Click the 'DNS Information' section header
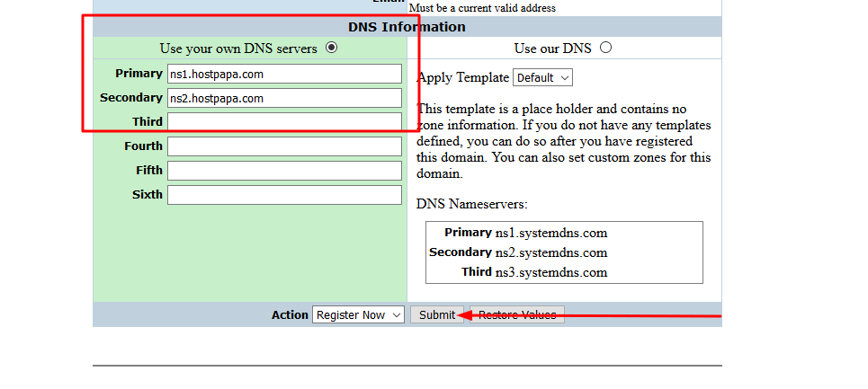Viewport: 868px width, 389px height. (407, 27)
